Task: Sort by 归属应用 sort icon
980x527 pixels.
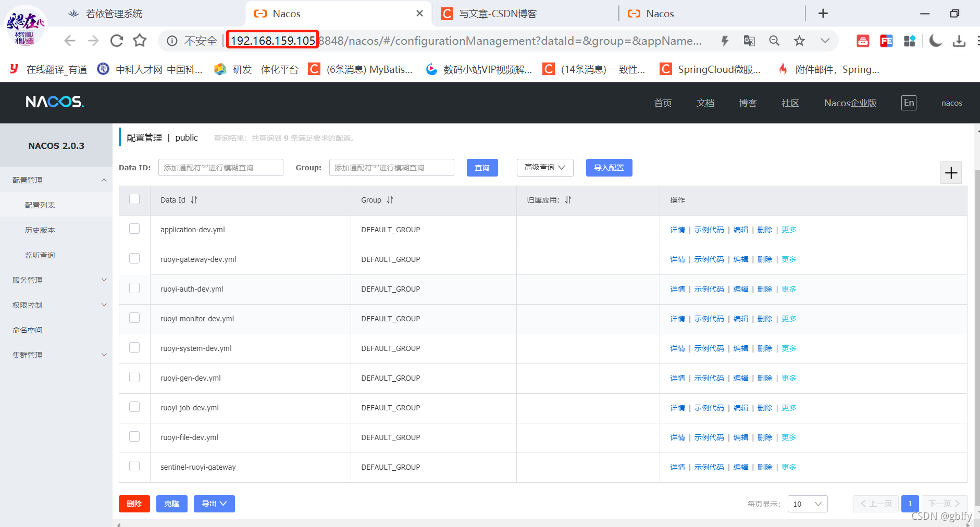Action: coord(568,200)
